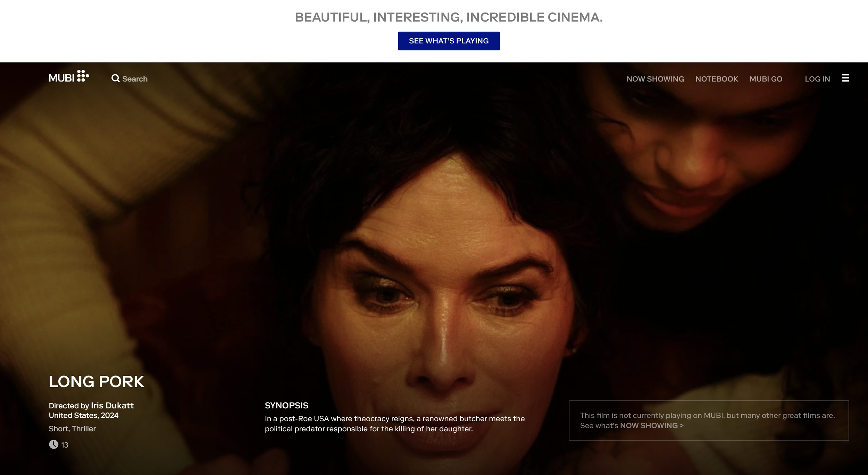Image resolution: width=868 pixels, height=475 pixels.
Task: Go to the NOTEBOOK section
Action: (717, 79)
